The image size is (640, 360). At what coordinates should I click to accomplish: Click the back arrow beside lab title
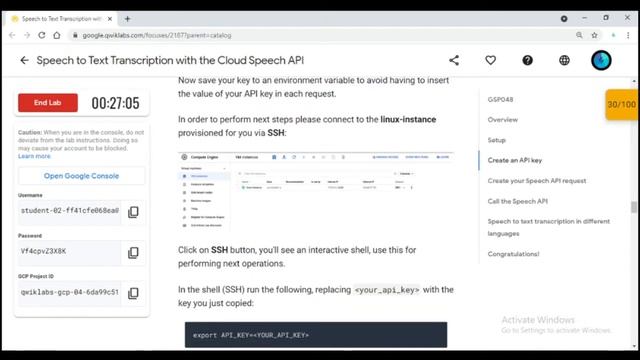(x=24, y=60)
